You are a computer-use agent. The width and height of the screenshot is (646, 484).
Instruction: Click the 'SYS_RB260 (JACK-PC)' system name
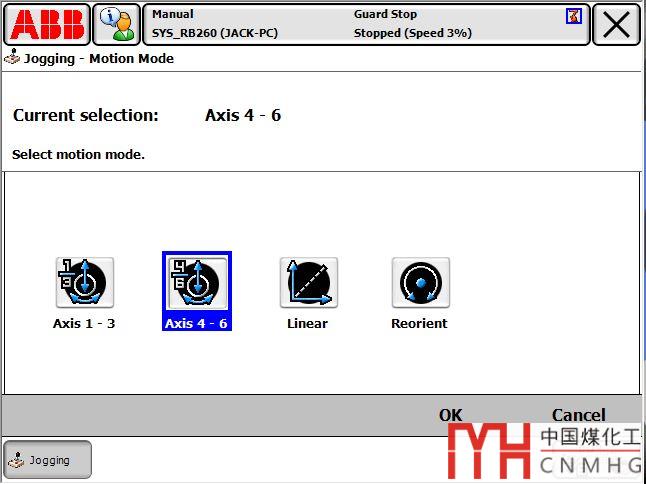coord(215,33)
